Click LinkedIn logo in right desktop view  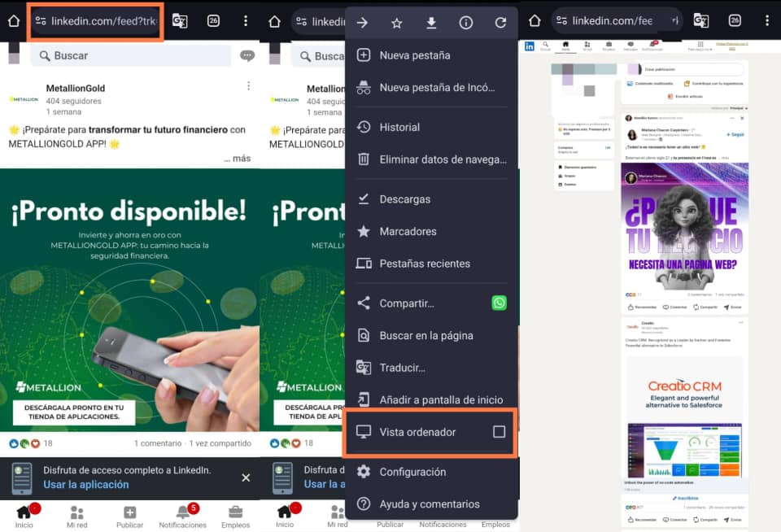(x=530, y=46)
